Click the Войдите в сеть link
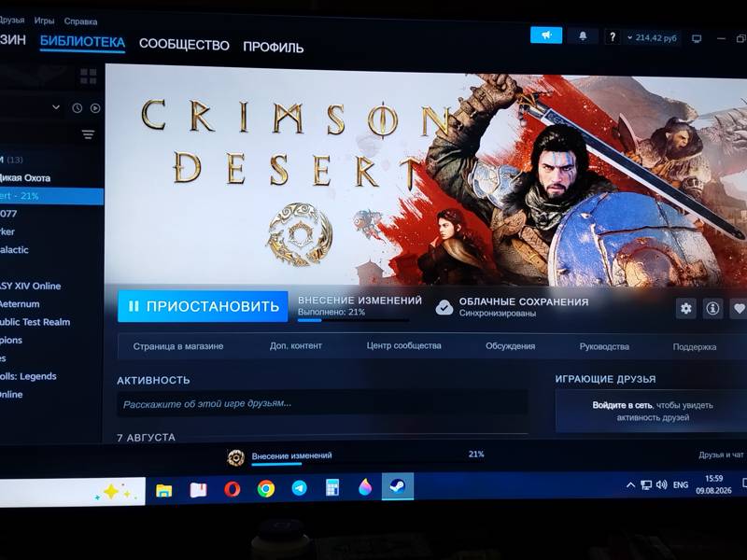Image resolution: width=747 pixels, height=560 pixels. tap(622, 405)
